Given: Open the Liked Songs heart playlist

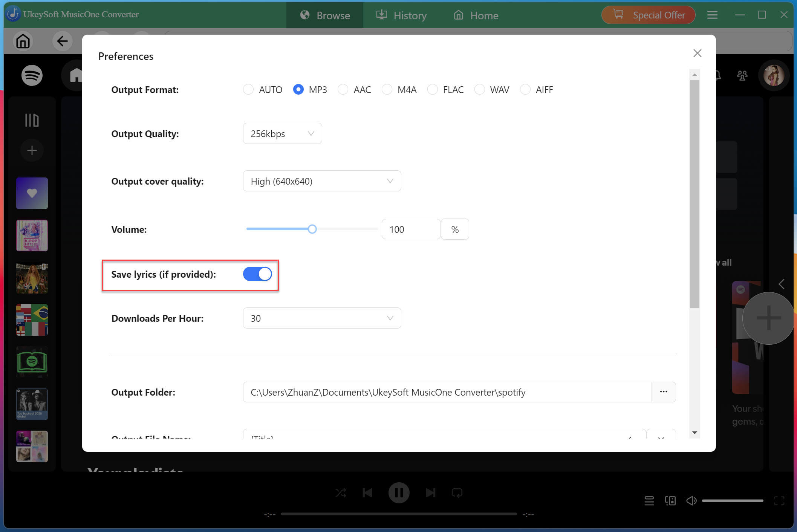Looking at the screenshot, I should 32,193.
